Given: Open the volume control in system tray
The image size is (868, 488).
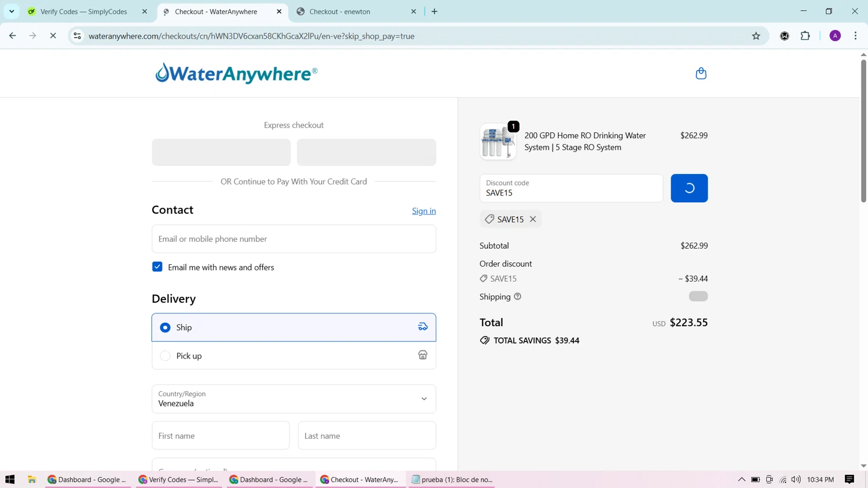Looking at the screenshot, I should click(796, 479).
